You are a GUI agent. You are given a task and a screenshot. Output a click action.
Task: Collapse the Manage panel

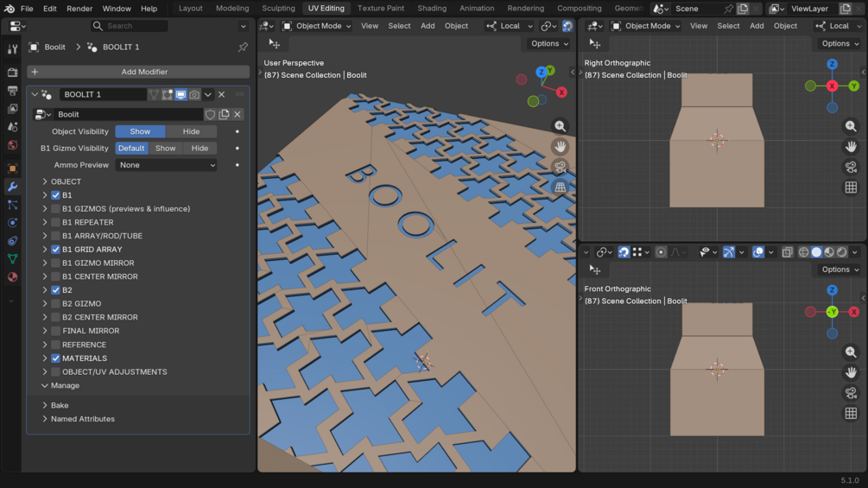point(45,385)
